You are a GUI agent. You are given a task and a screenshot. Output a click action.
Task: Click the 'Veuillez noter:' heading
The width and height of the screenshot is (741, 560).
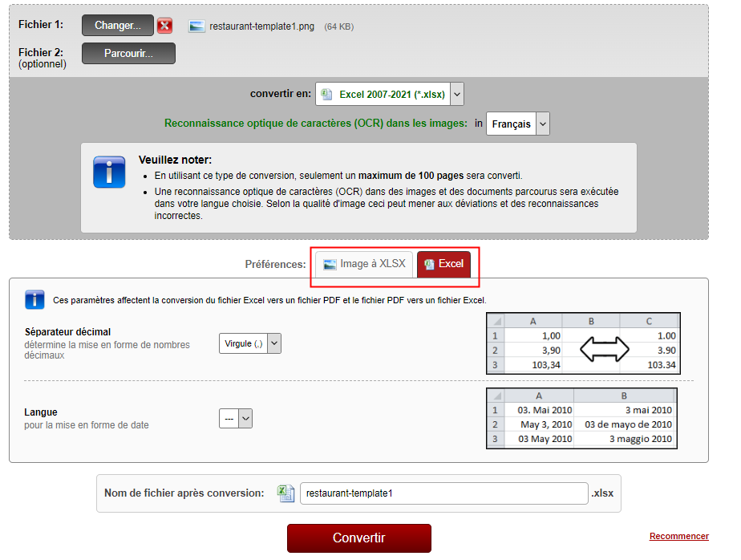click(x=176, y=160)
